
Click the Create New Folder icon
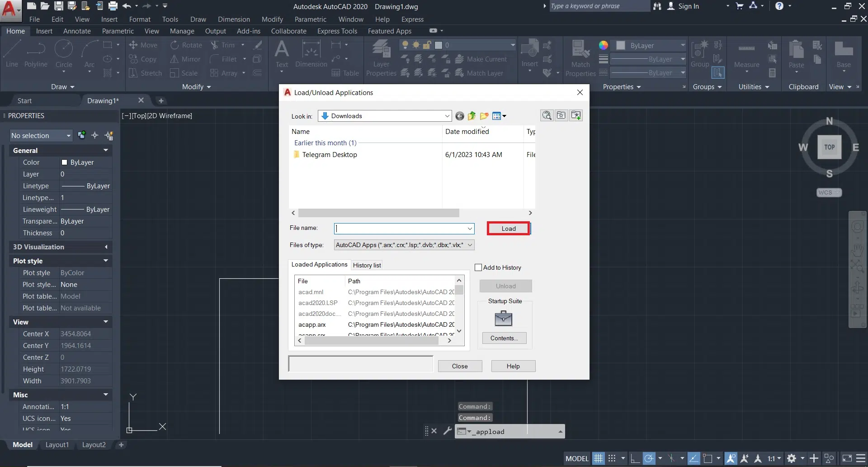484,116
